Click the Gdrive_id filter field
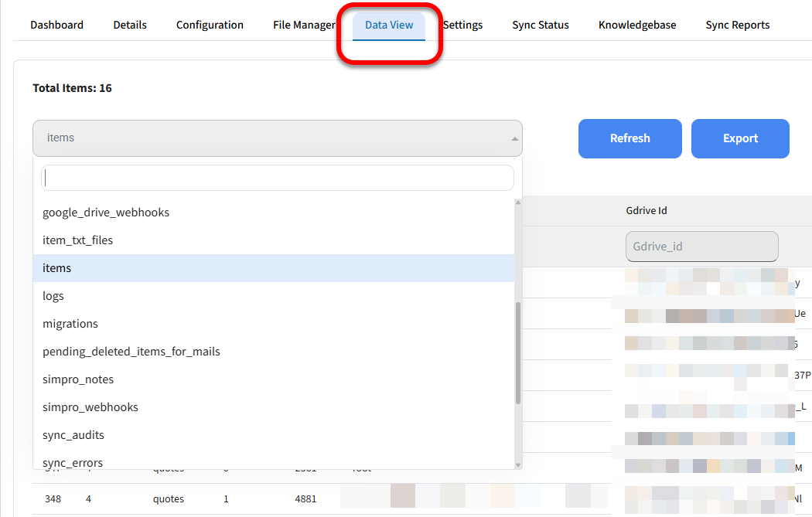The height and width of the screenshot is (517, 812). point(701,247)
